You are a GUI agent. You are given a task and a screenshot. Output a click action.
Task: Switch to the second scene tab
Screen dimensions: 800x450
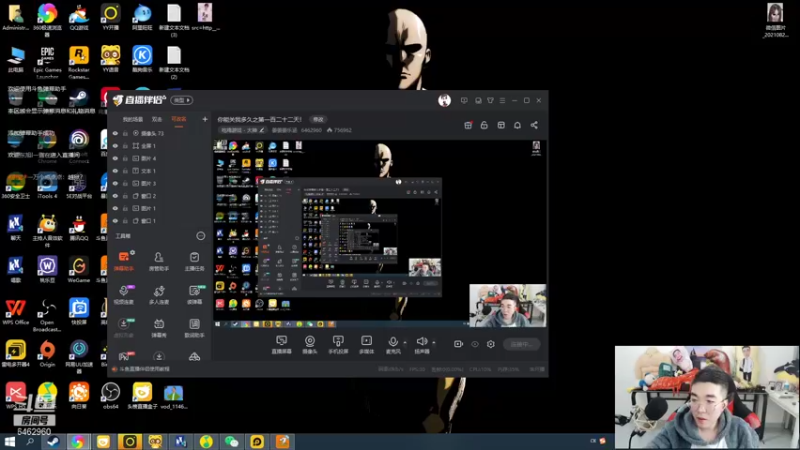157,119
